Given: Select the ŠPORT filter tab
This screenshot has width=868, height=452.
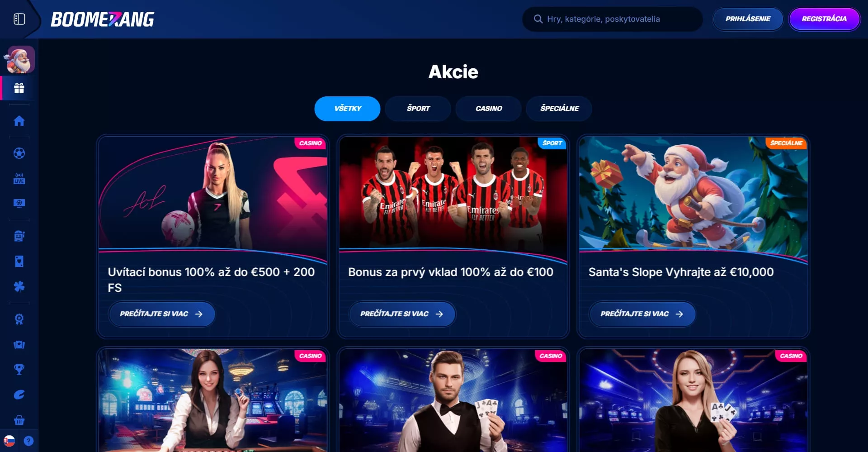Looking at the screenshot, I should (x=418, y=109).
